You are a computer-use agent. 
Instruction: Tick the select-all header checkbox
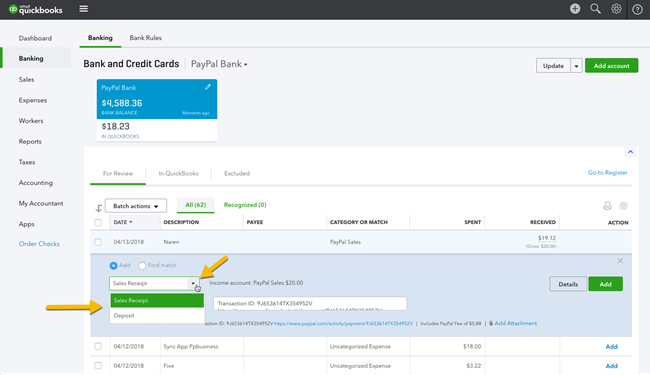(98, 223)
